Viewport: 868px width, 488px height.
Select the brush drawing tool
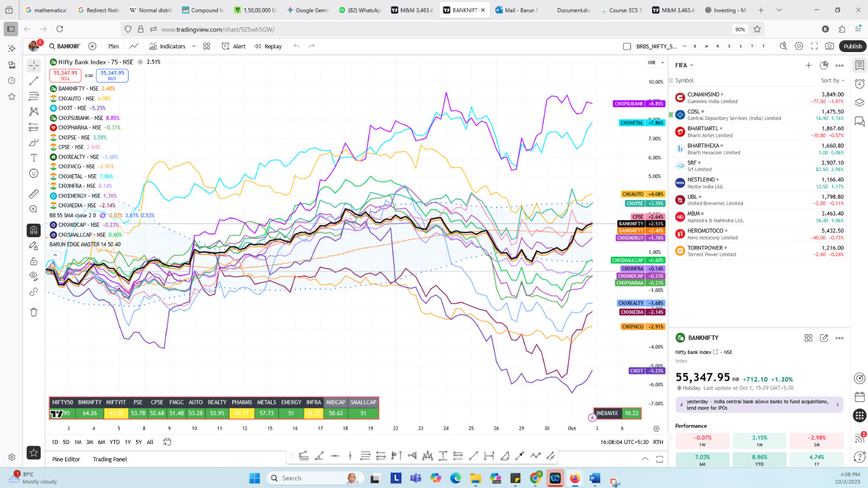point(34,143)
